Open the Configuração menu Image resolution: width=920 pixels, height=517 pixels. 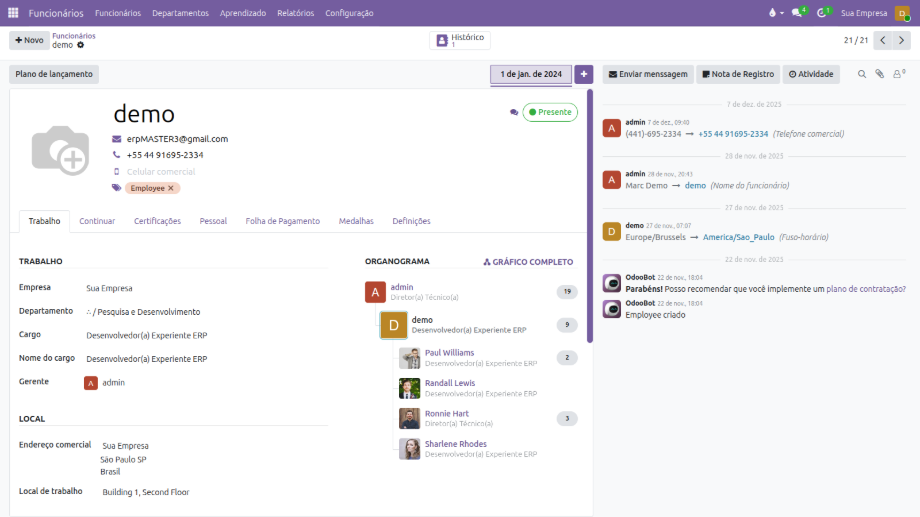tap(349, 13)
